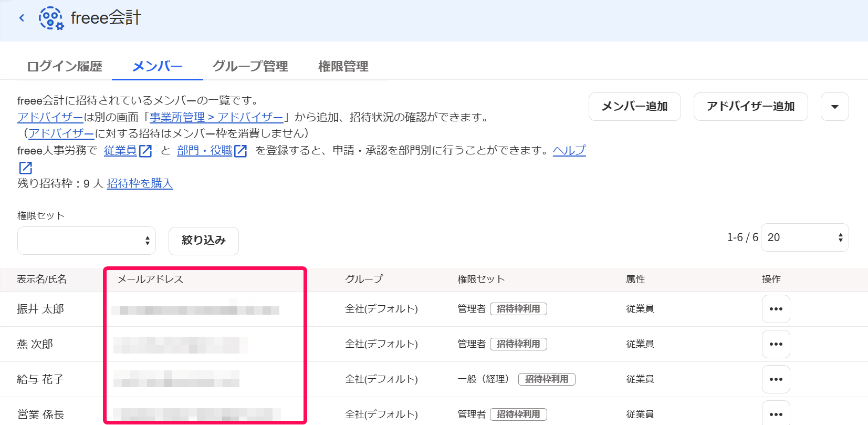Click the メンバー追加 button
The width and height of the screenshot is (868, 425).
pyautogui.click(x=634, y=107)
